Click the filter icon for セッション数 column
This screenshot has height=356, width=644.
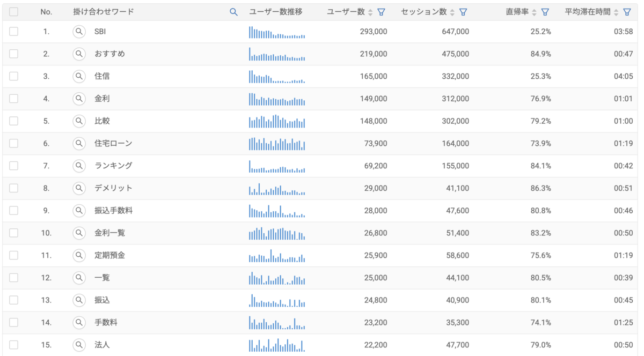463,11
